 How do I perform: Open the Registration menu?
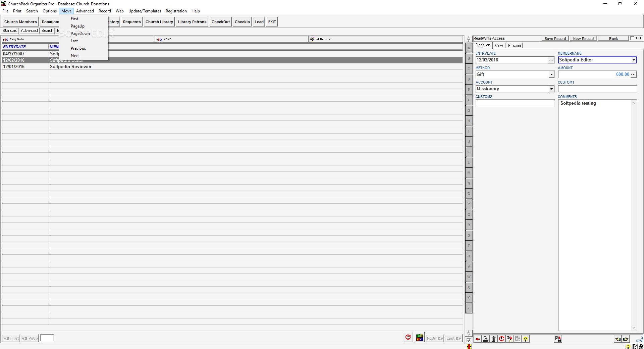coord(176,11)
